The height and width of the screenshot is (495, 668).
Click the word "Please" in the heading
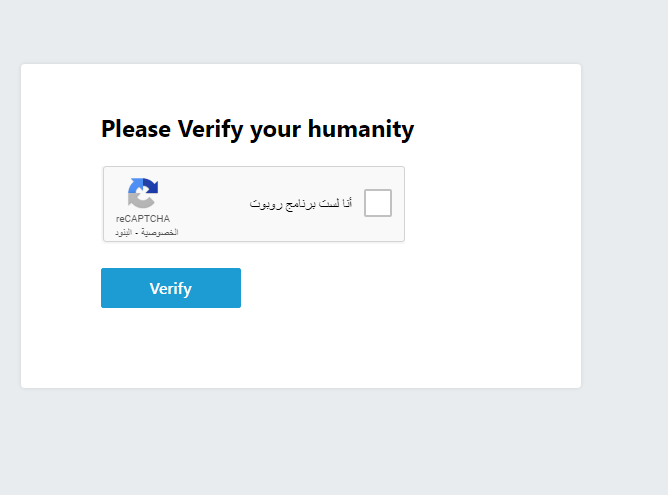click(x=136, y=129)
